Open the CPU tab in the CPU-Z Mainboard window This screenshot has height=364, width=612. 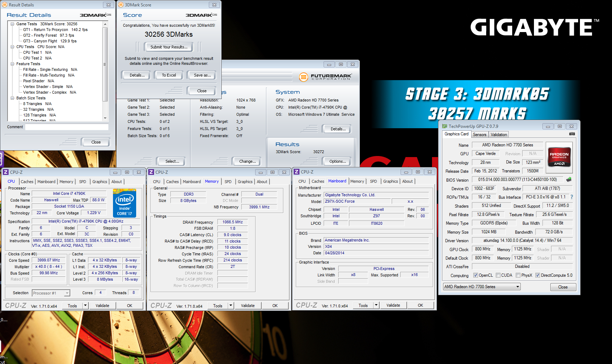(302, 181)
